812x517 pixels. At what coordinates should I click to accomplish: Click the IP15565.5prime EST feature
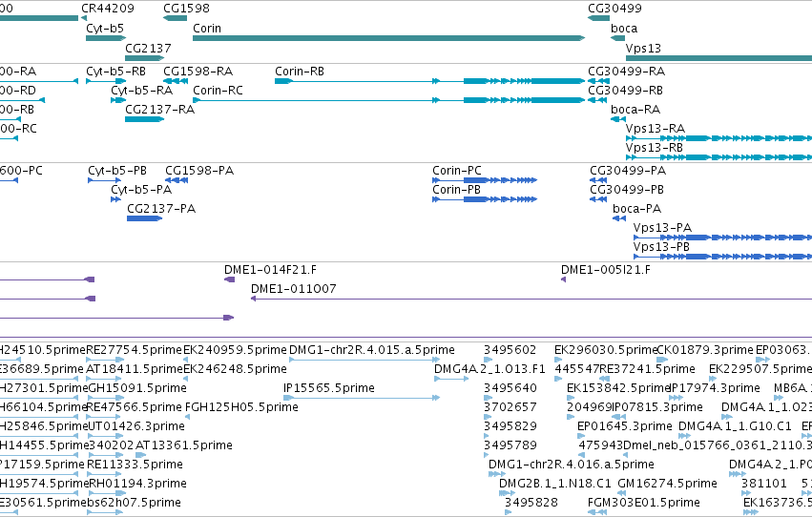point(362,398)
